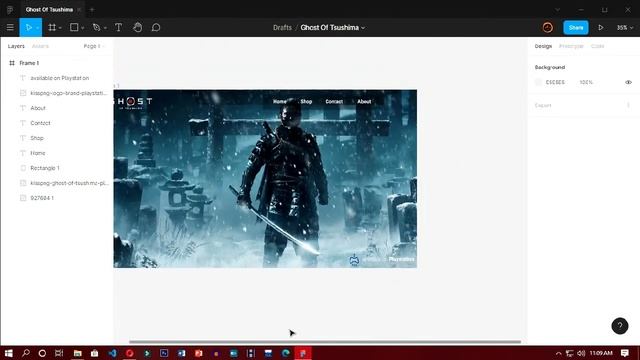640x360 pixels.
Task: Select the 'available on Playstation' text layer
Action: 60,78
